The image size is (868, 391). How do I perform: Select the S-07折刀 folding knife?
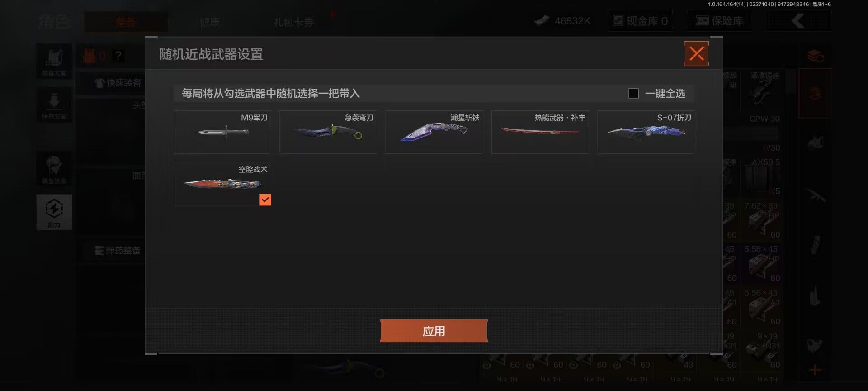point(646,132)
